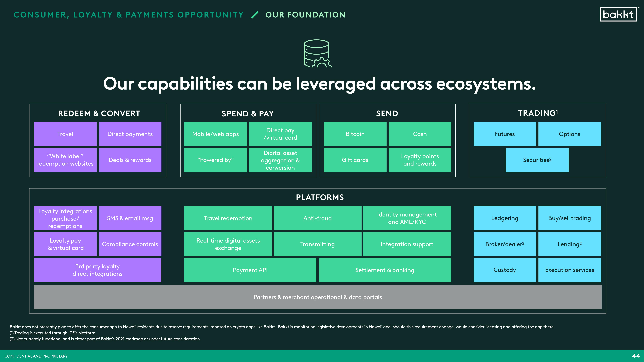Select the Payment API tile
The image size is (644, 362).
click(x=250, y=270)
